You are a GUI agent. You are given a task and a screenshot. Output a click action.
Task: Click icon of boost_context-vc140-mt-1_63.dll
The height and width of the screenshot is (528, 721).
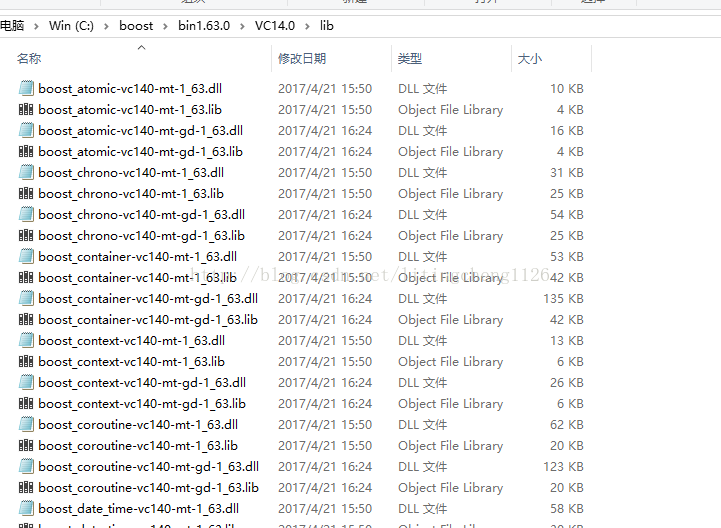pyautogui.click(x=26, y=340)
